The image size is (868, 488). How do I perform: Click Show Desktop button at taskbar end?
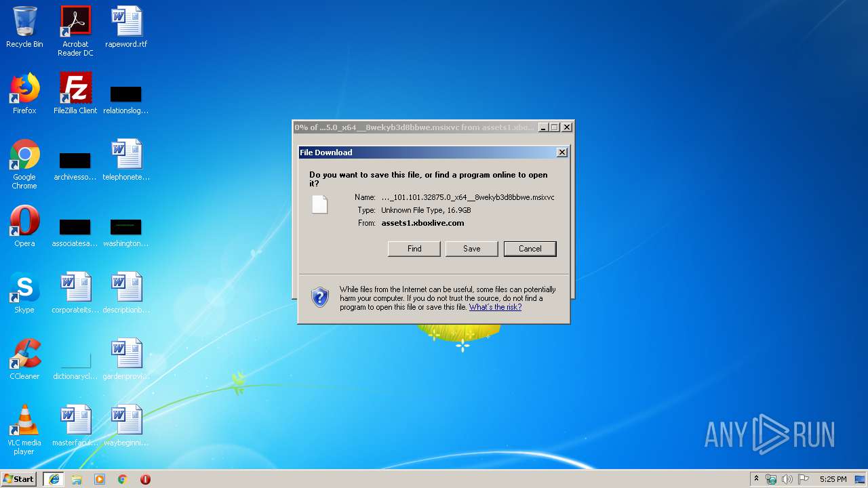861,479
